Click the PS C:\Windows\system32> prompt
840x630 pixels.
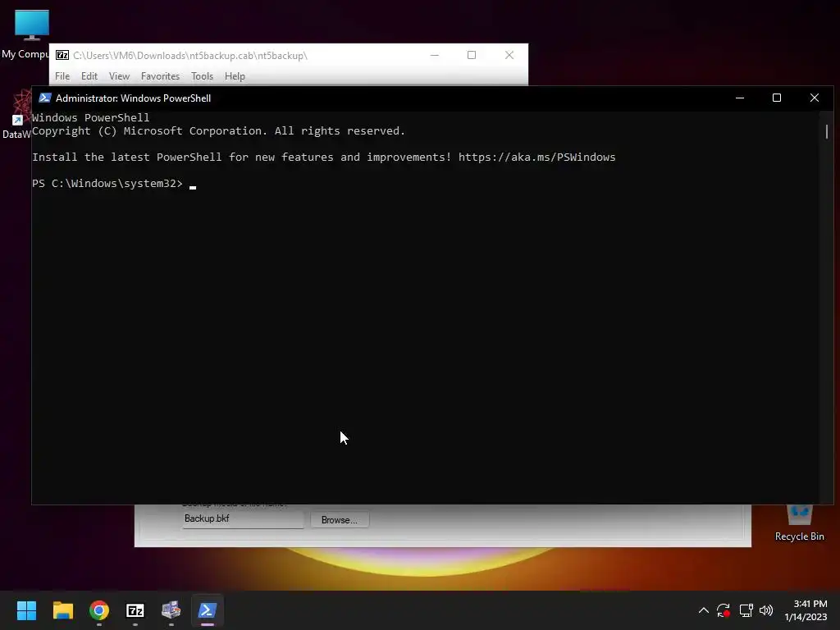click(x=107, y=183)
